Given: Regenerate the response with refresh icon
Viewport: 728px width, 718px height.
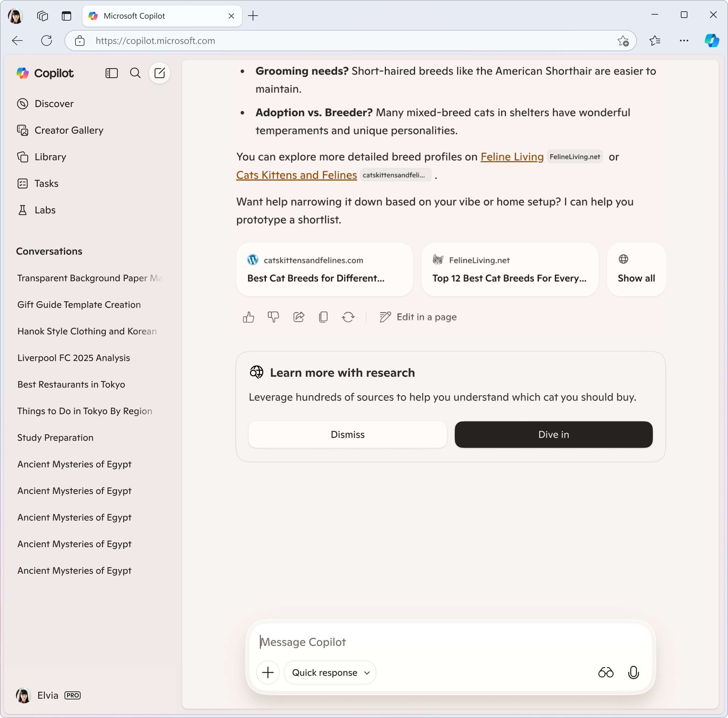Looking at the screenshot, I should point(348,317).
